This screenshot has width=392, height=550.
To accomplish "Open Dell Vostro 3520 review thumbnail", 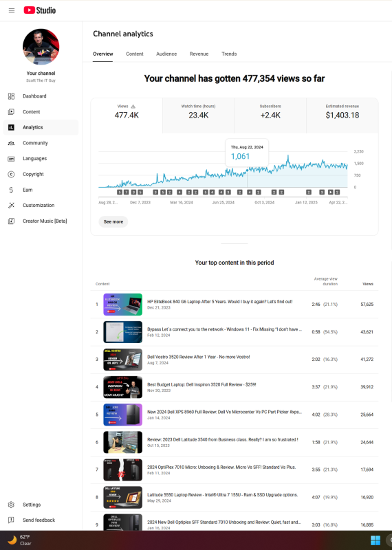I will tap(123, 360).
